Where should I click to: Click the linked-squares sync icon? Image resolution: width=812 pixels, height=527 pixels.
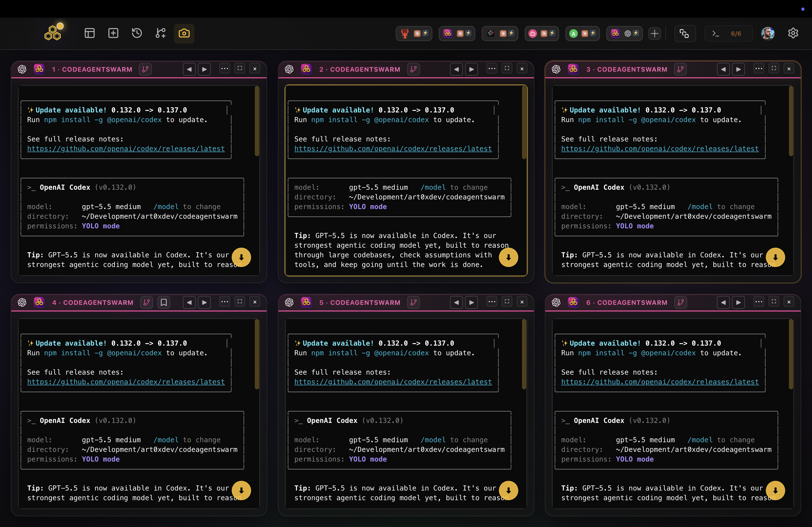point(684,33)
